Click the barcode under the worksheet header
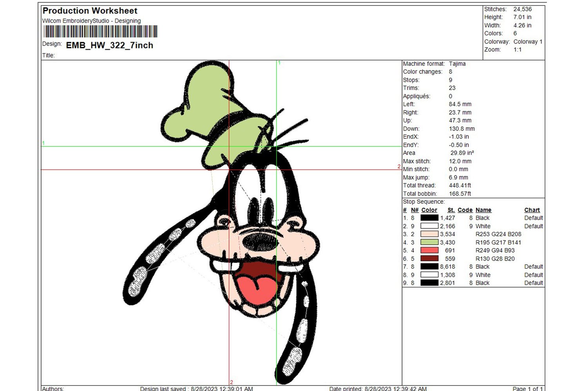 [x=100, y=31]
